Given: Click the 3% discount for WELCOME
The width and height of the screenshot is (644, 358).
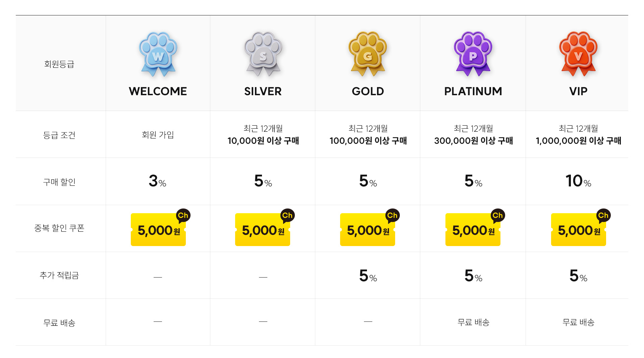Looking at the screenshot, I should pos(157,181).
